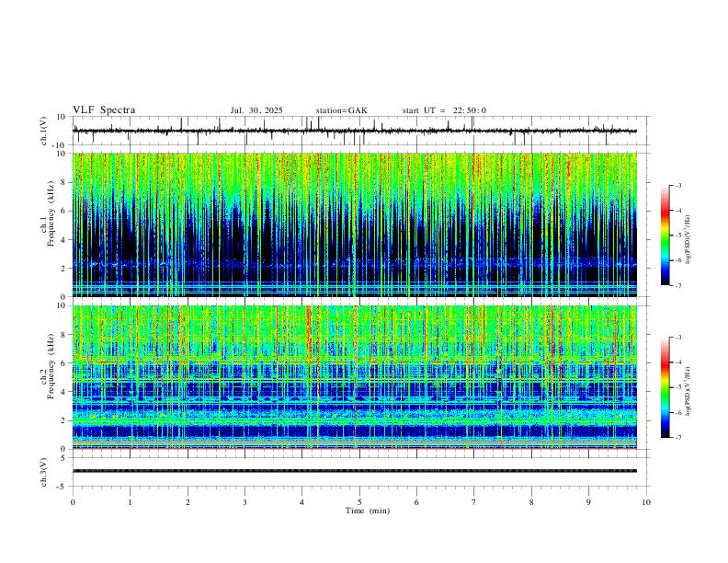728x563 pixels.
Task: Click time axis tick label "9"
Action: [588, 502]
